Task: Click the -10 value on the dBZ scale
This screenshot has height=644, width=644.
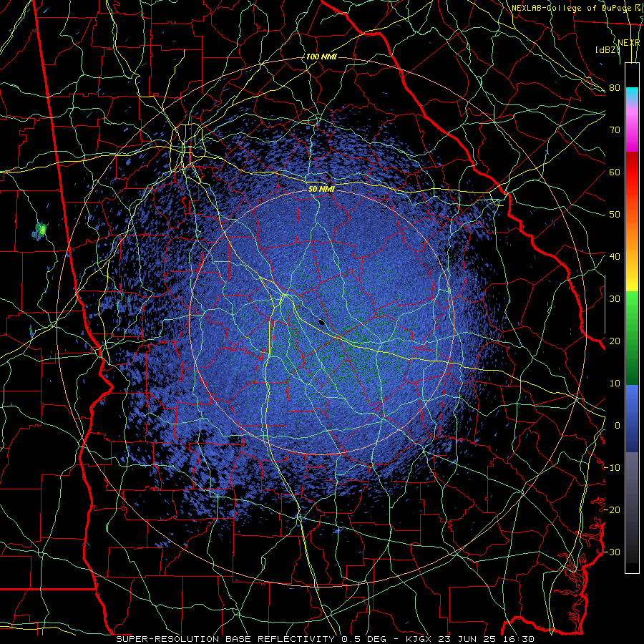Action: point(612,467)
